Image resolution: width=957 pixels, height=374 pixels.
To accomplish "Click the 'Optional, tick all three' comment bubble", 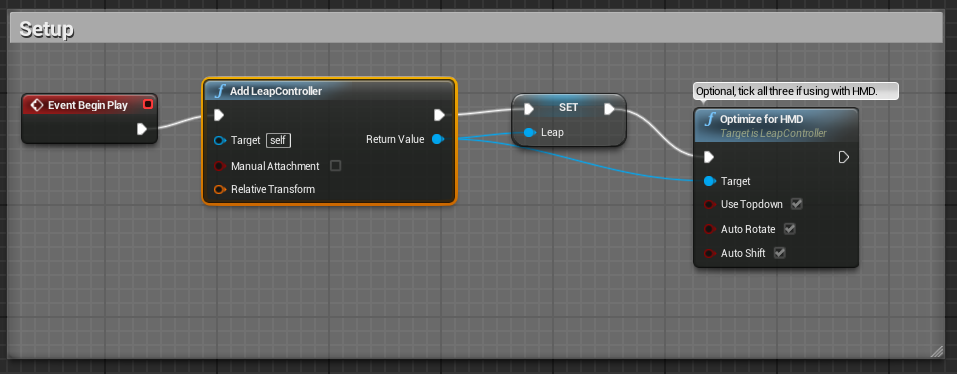I will click(x=796, y=92).
